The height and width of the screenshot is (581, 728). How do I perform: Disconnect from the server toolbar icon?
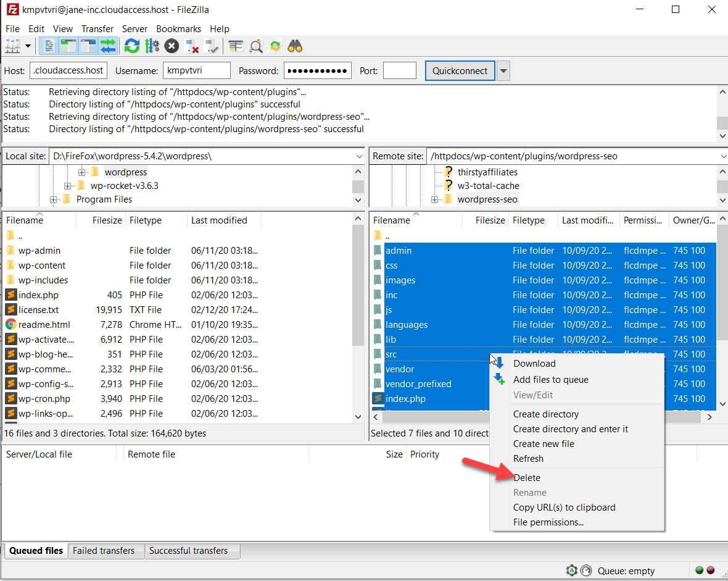191,46
